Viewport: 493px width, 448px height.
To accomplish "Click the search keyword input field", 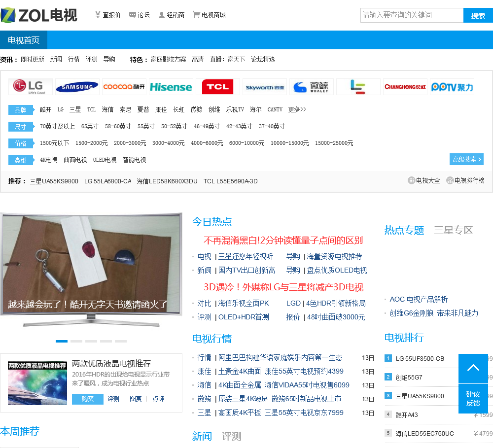I will click(x=412, y=15).
